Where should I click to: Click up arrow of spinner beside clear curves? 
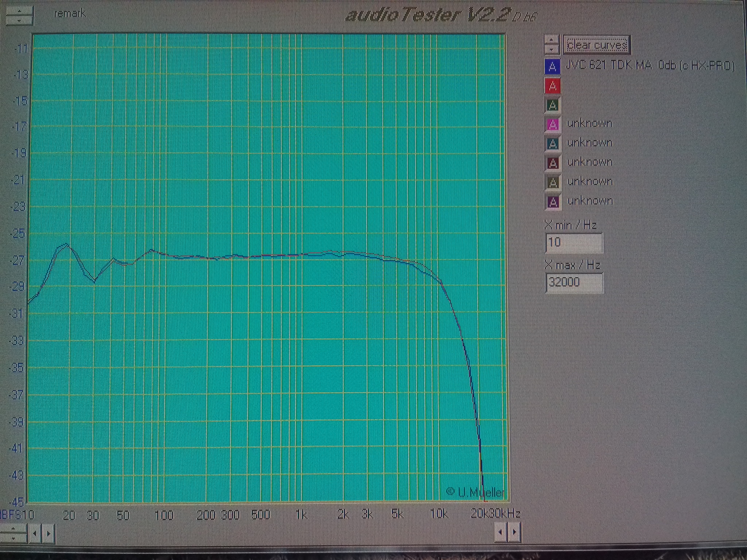(x=551, y=40)
